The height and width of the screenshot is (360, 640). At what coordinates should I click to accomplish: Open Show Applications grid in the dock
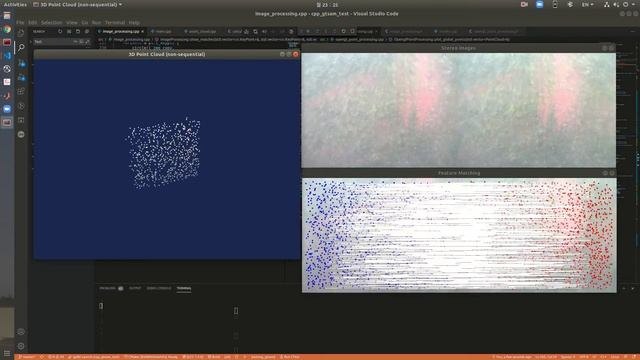click(x=7, y=353)
